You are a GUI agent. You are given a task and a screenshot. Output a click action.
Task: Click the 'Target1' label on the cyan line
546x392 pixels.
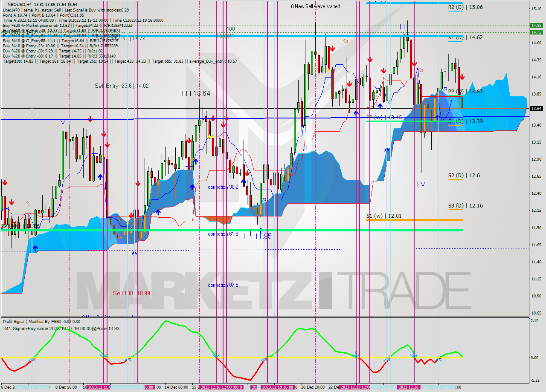[x=225, y=36]
